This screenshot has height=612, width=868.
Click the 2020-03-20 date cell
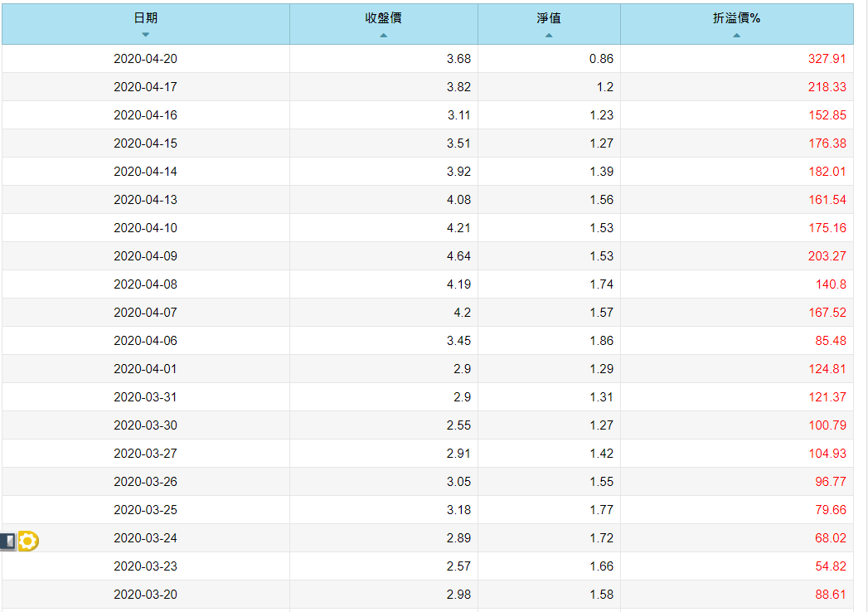[145, 595]
